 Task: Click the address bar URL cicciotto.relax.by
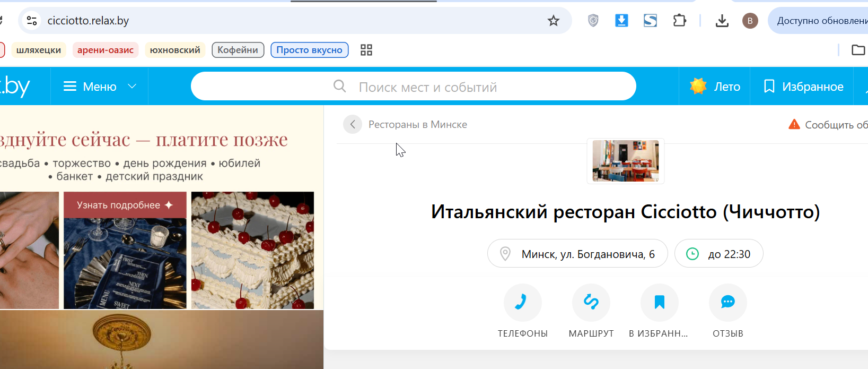[x=88, y=21]
